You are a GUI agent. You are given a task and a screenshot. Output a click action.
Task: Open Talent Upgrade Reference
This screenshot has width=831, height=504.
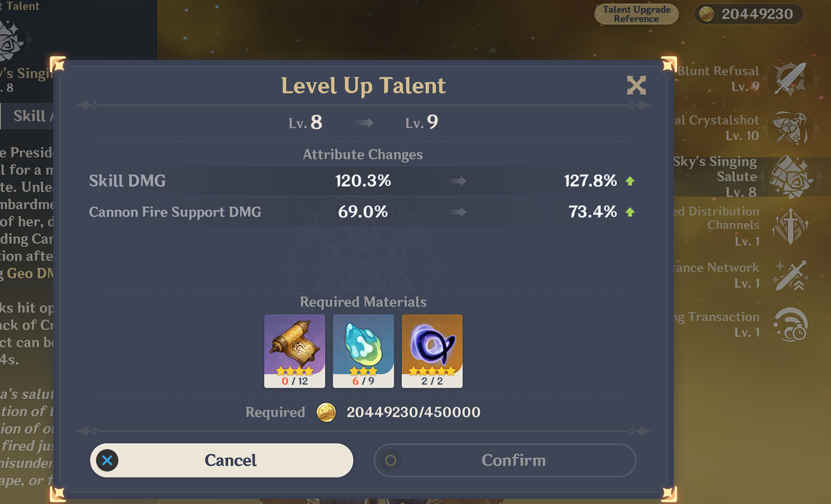tap(636, 14)
